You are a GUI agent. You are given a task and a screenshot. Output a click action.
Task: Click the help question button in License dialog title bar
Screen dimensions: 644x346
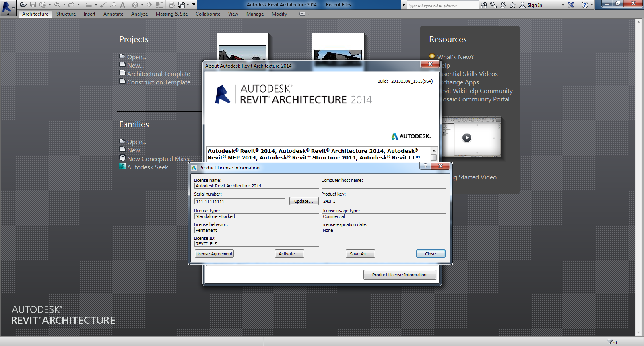(x=425, y=166)
